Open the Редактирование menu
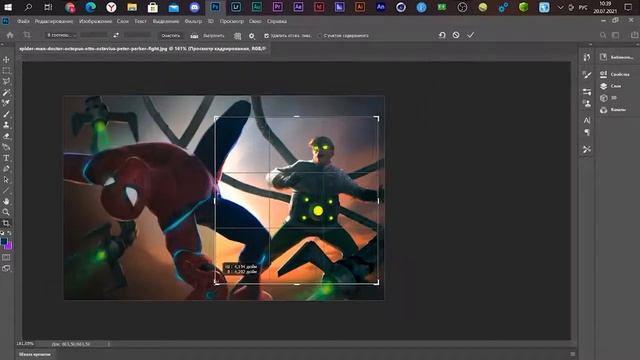640x360 pixels. (54, 21)
